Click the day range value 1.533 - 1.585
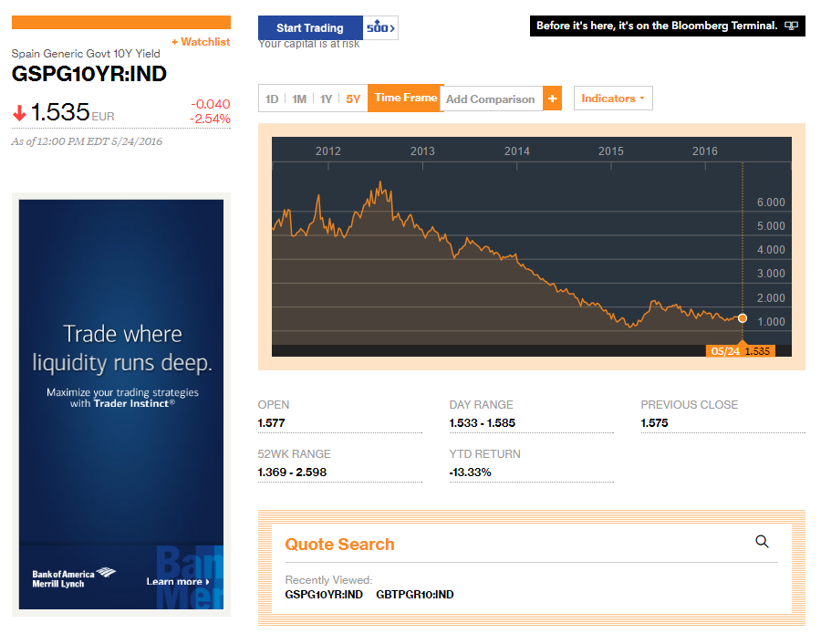The width and height of the screenshot is (821, 644). tap(483, 423)
